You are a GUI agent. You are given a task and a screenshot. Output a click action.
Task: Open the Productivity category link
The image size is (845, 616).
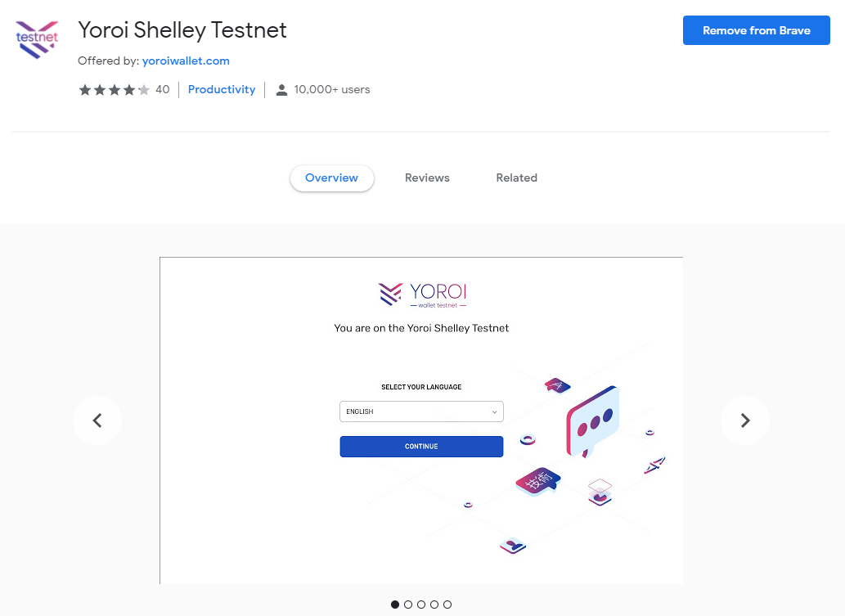click(x=222, y=89)
